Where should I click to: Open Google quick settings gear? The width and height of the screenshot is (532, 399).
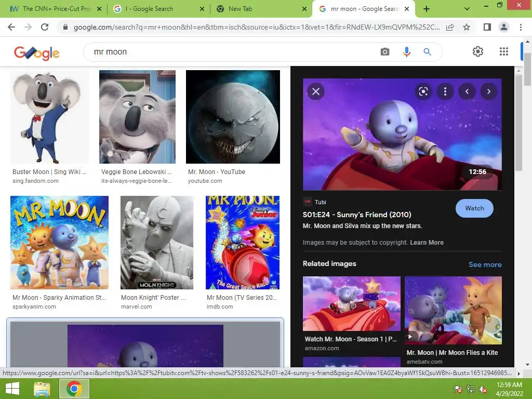click(478, 51)
